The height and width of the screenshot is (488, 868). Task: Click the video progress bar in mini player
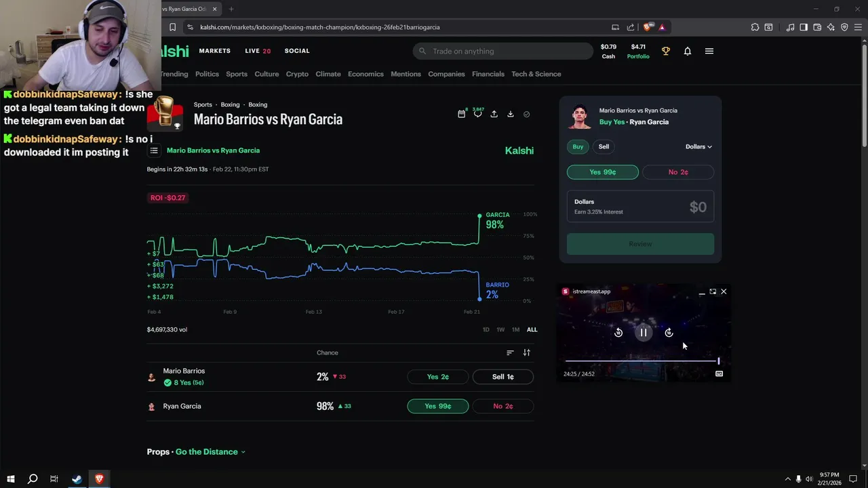pos(642,361)
